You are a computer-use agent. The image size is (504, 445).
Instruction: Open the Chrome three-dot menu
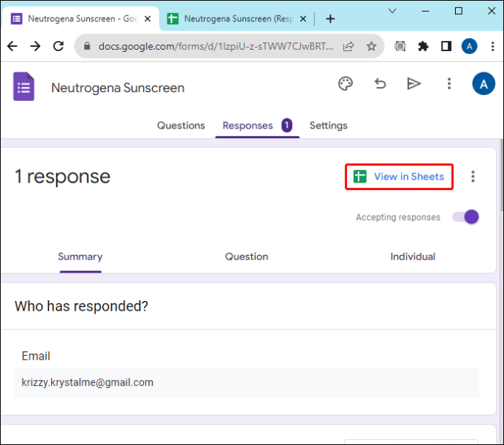(492, 46)
